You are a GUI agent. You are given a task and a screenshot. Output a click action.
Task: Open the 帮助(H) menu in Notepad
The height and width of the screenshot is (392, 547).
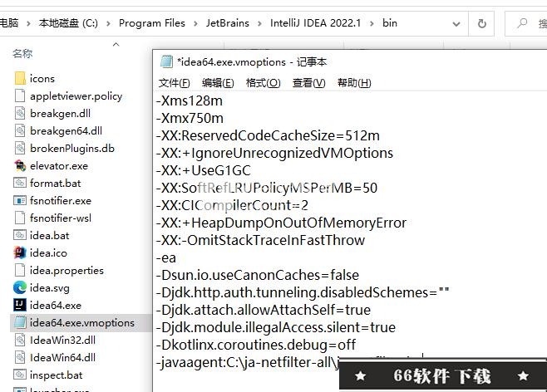pyautogui.click(x=354, y=83)
